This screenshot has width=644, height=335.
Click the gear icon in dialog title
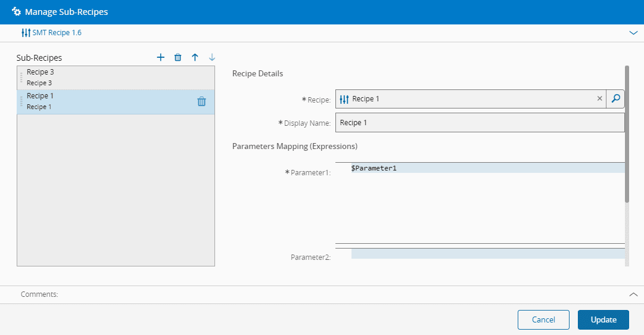[17, 12]
